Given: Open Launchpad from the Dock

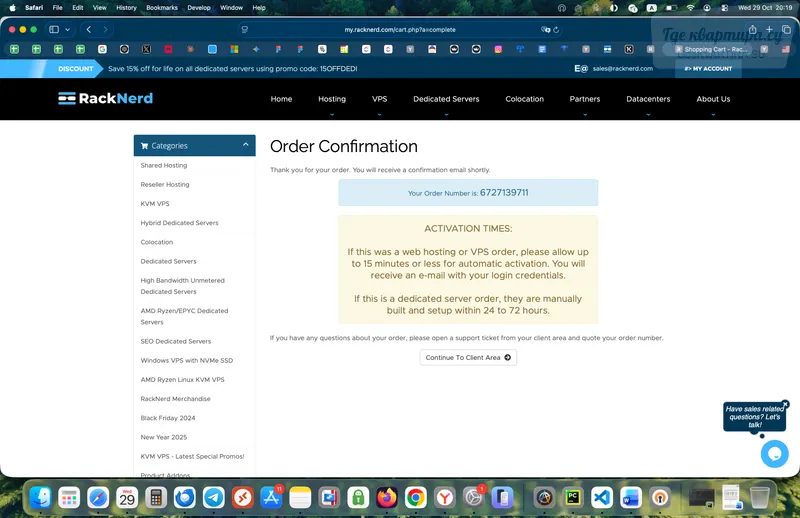Looking at the screenshot, I should (69, 497).
